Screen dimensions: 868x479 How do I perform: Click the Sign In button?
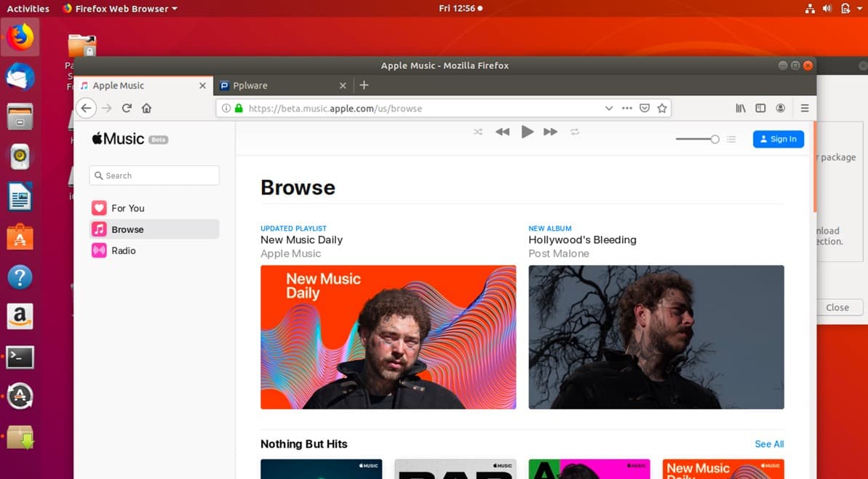(778, 139)
